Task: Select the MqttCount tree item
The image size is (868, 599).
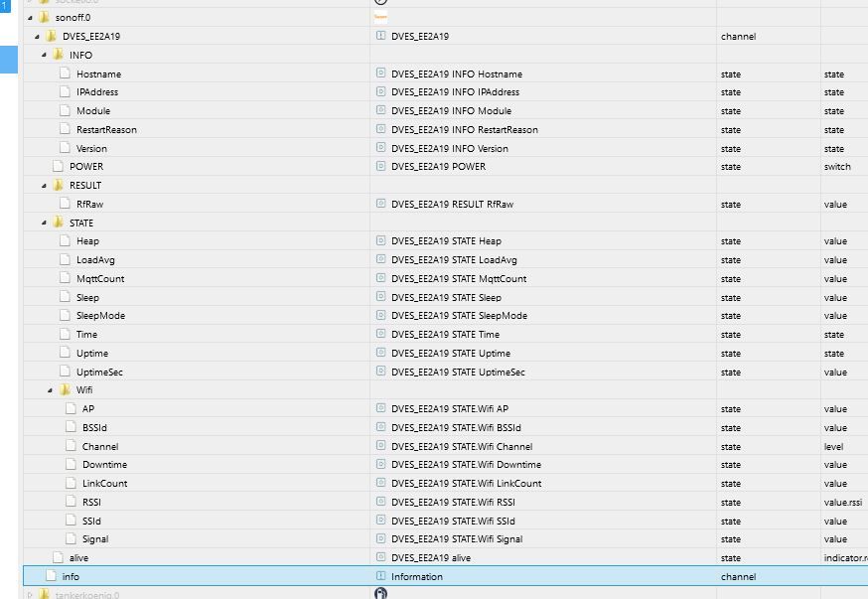Action: pyautogui.click(x=100, y=278)
